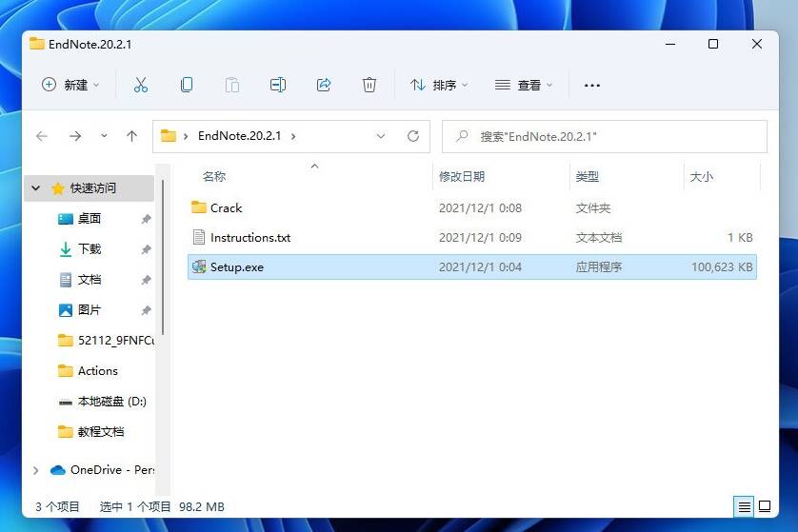
Task: Click the Rename icon in toolbar
Action: pyautogui.click(x=278, y=85)
